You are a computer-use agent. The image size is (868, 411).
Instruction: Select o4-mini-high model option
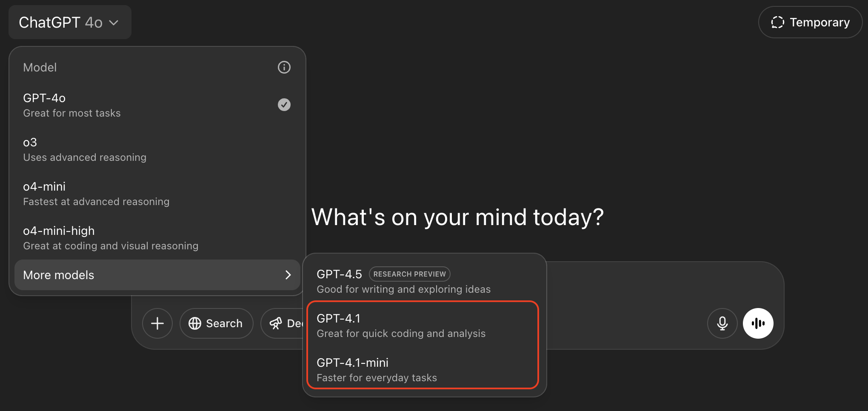coord(157,238)
